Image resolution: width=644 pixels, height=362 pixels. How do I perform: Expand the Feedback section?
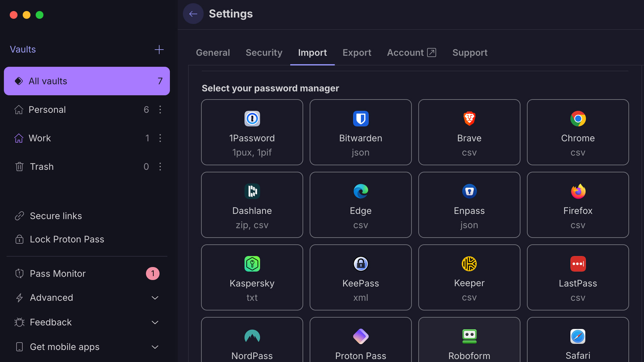point(155,322)
